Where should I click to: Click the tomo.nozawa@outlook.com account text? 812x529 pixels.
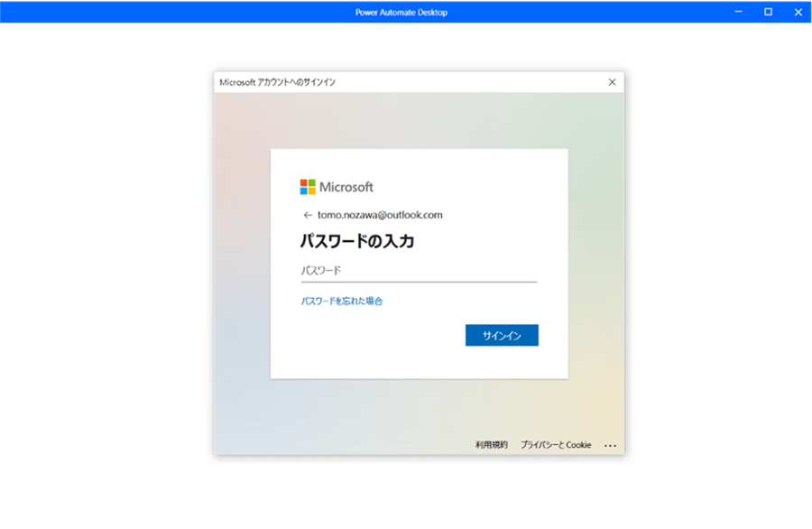(380, 215)
